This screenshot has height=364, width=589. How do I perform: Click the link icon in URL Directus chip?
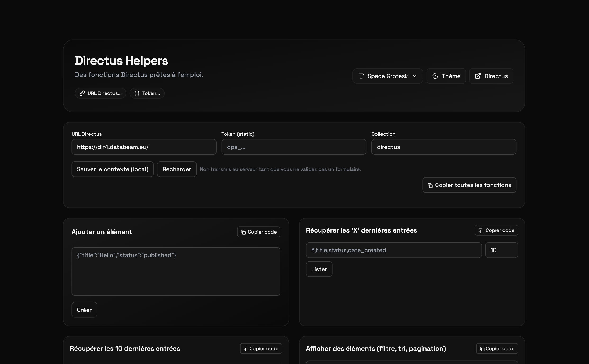tap(82, 93)
